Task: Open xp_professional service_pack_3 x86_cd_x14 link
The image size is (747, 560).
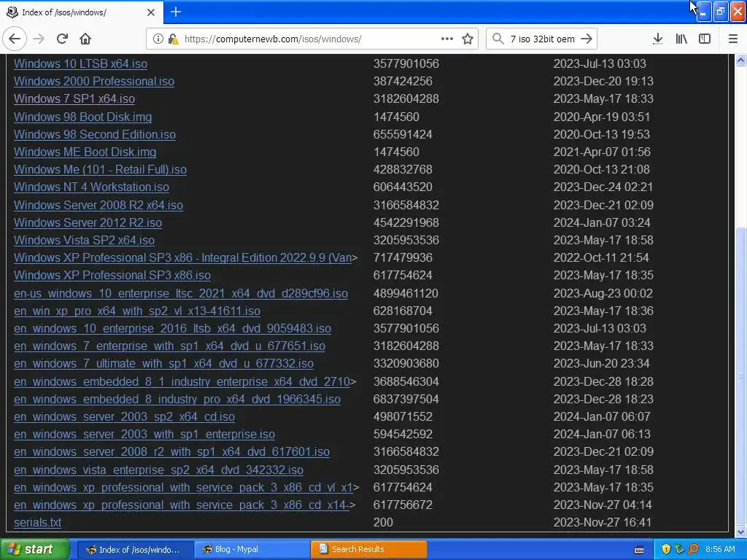Action: (x=182, y=505)
